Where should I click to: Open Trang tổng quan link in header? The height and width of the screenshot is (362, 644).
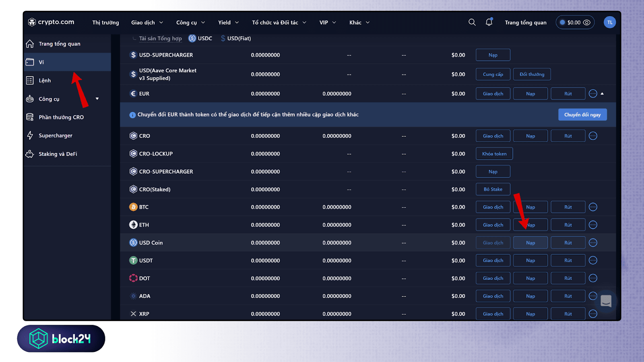click(x=526, y=23)
